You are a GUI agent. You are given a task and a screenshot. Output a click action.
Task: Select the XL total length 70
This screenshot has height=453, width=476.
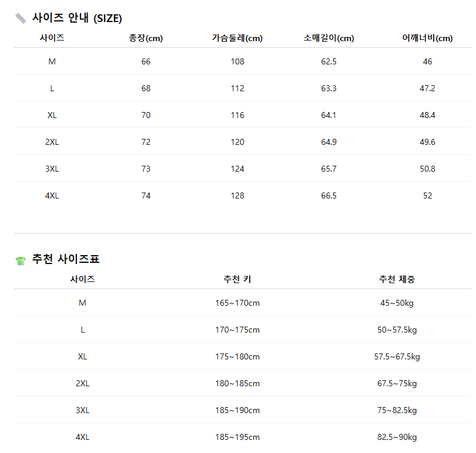(146, 115)
